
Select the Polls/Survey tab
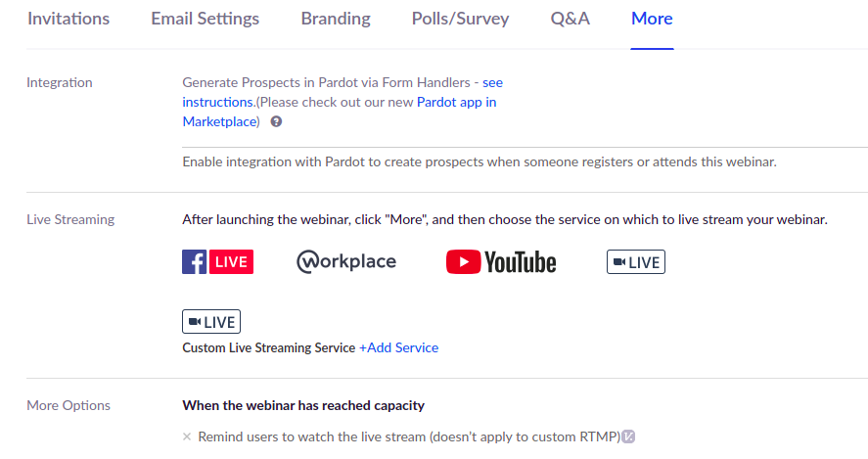[x=461, y=19]
